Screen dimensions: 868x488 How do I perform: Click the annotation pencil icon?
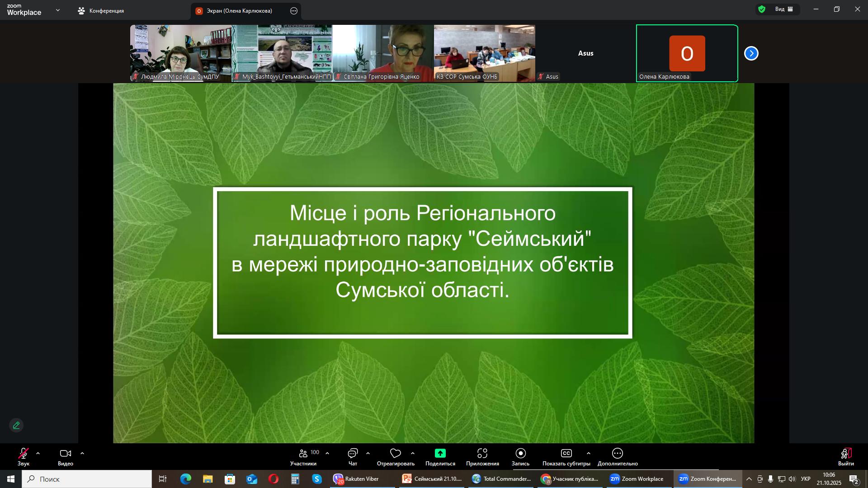coord(16,425)
